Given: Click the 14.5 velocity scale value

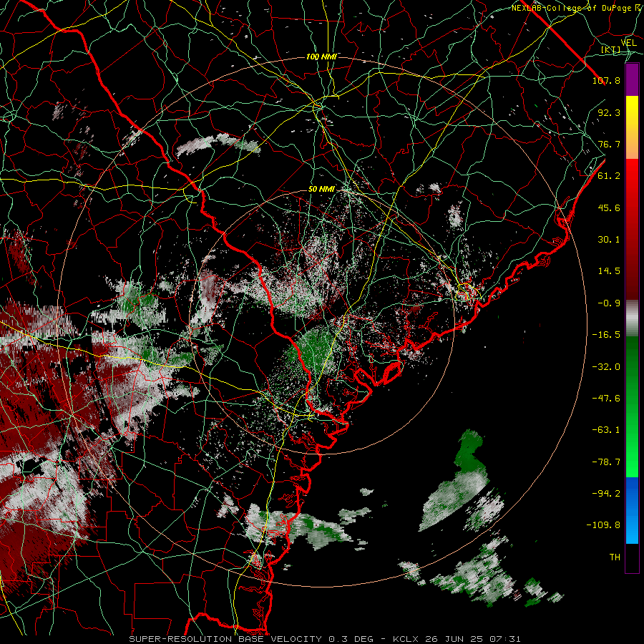Looking at the screenshot, I should (x=609, y=271).
